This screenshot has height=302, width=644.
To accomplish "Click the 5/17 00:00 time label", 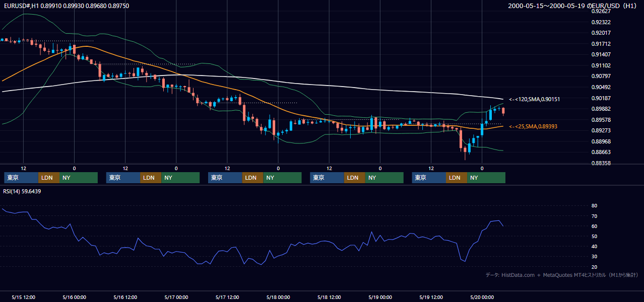I will pyautogui.click(x=176, y=297).
